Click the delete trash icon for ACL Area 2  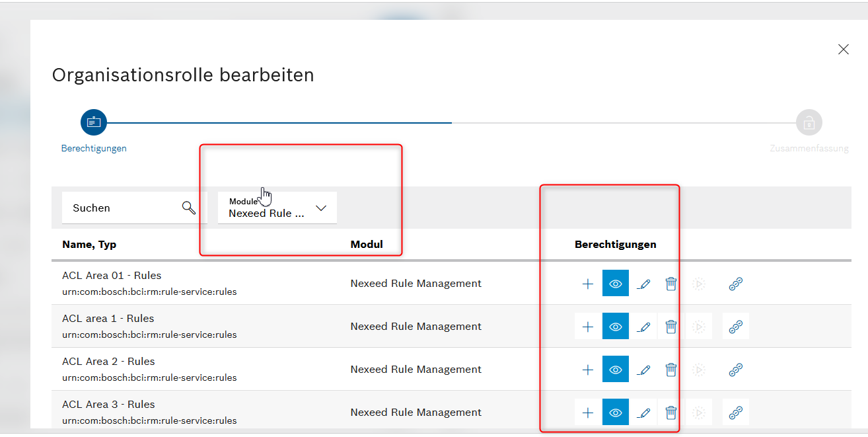click(x=670, y=369)
